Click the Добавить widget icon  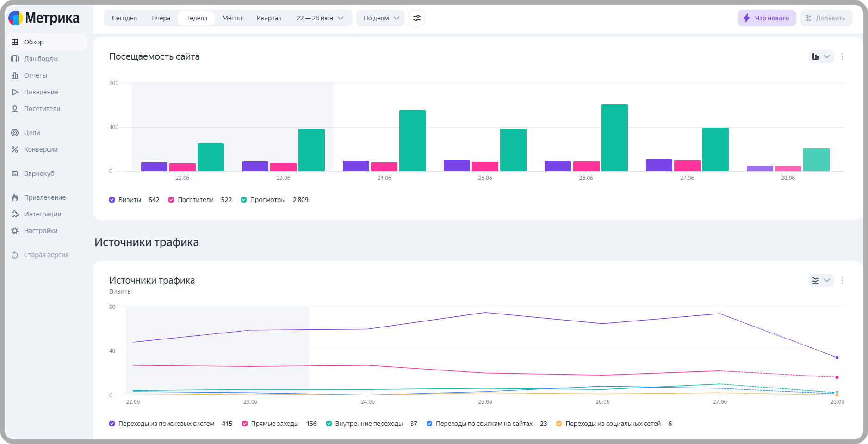pos(808,18)
